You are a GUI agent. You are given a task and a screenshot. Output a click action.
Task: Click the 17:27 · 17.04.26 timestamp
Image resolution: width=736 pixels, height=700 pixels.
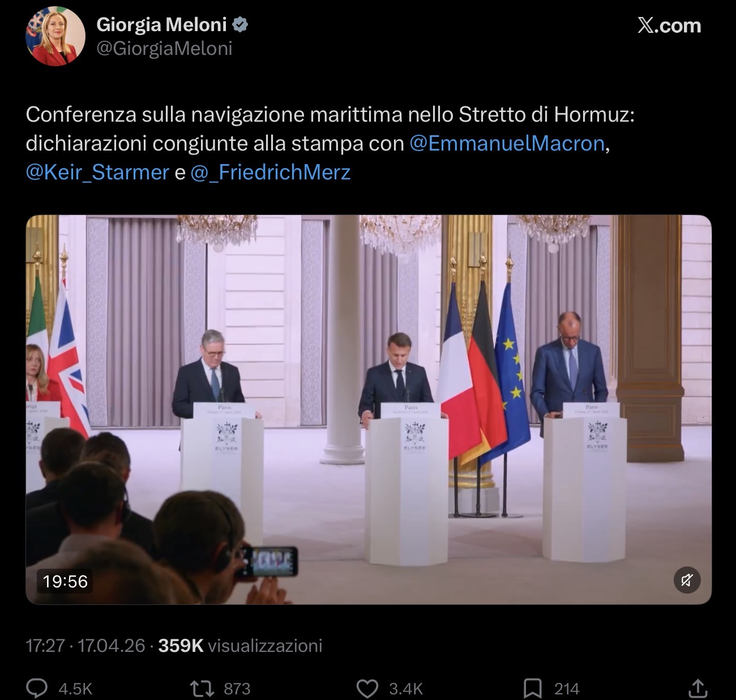(85, 646)
